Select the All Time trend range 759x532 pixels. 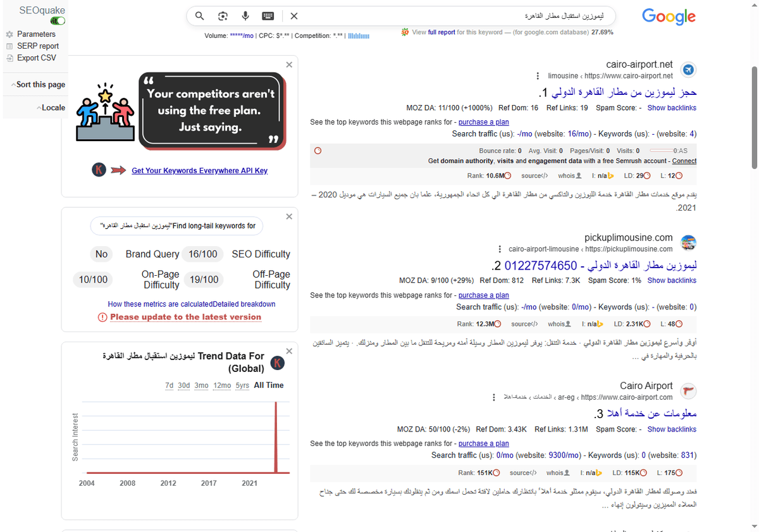tap(269, 385)
